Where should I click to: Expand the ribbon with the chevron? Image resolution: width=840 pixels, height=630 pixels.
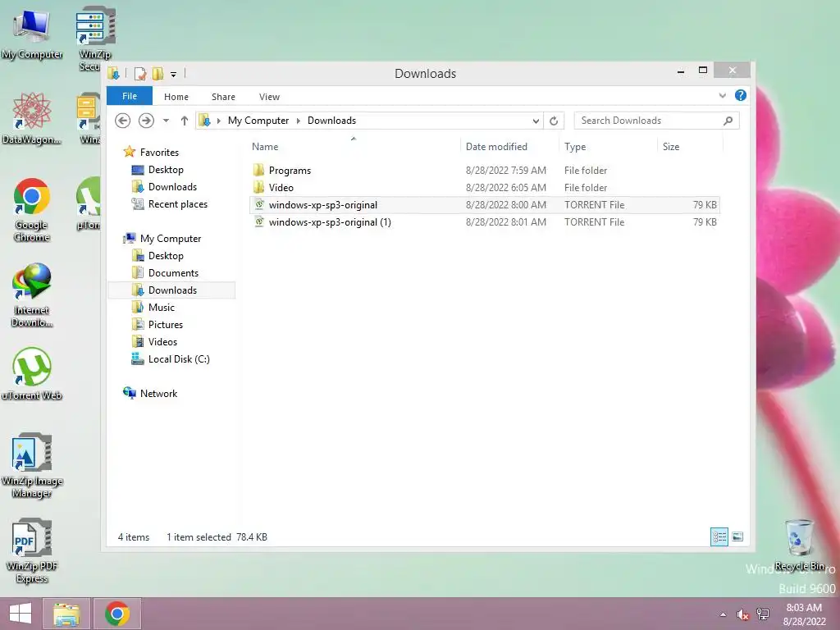pos(722,95)
